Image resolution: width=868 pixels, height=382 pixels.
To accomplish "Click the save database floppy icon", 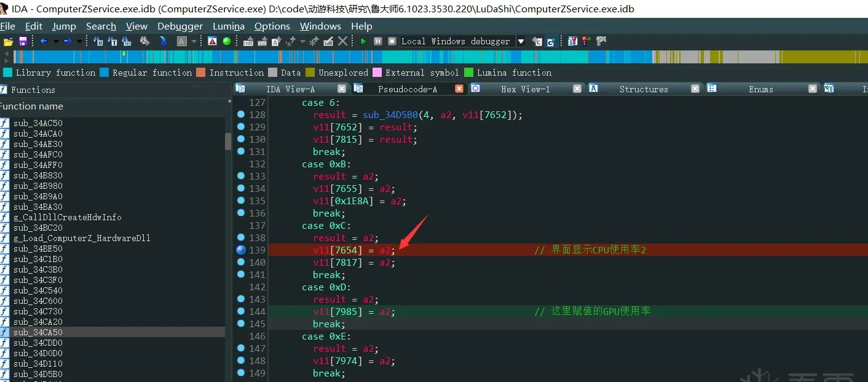I will [x=23, y=41].
